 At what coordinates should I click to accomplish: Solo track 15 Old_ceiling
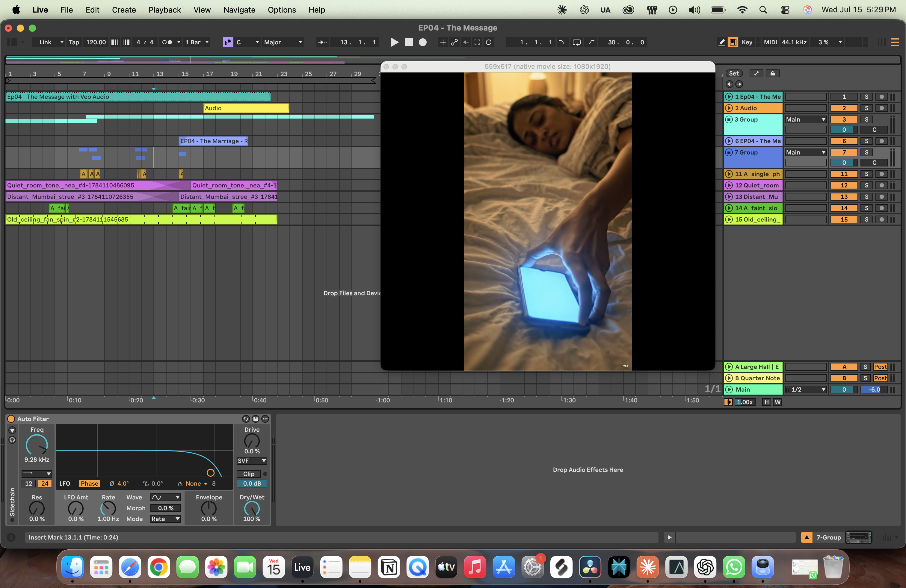[x=866, y=219]
